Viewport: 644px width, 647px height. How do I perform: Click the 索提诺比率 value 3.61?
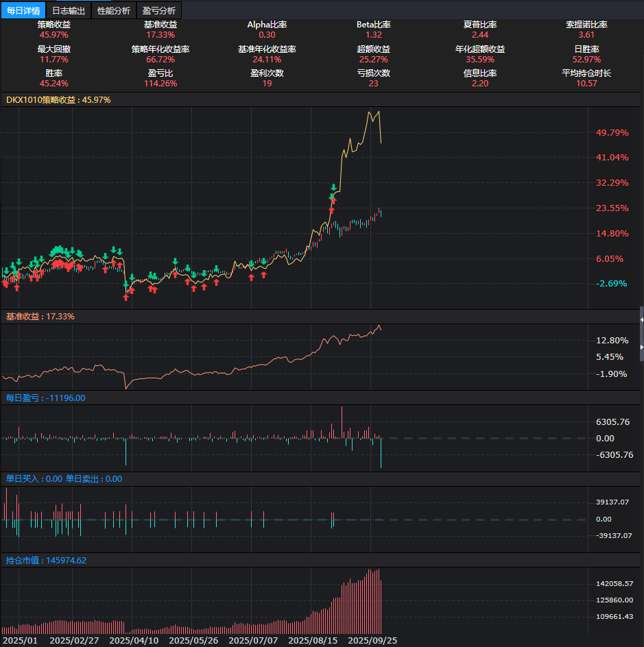(586, 34)
